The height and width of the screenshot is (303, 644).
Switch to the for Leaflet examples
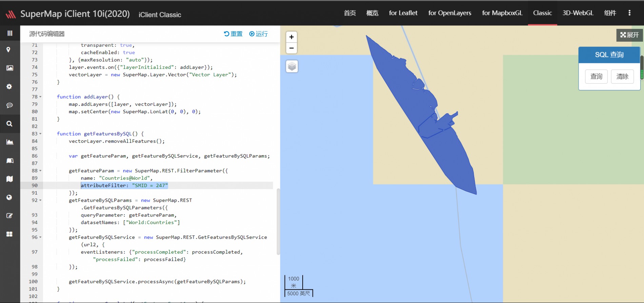coord(403,13)
